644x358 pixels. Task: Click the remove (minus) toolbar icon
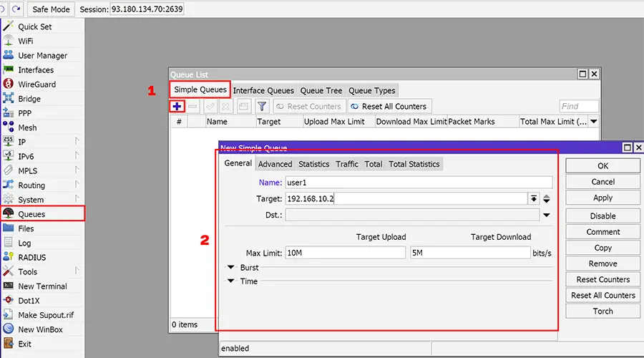tap(192, 107)
